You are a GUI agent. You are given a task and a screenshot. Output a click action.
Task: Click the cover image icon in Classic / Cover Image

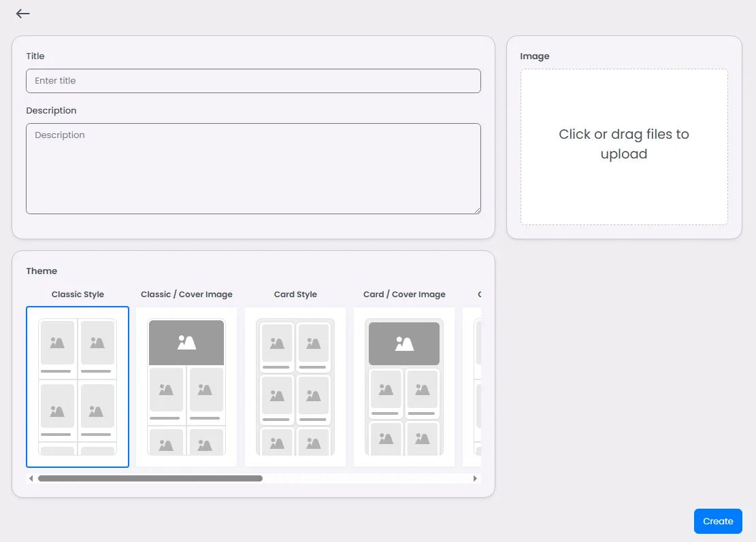pyautogui.click(x=186, y=343)
